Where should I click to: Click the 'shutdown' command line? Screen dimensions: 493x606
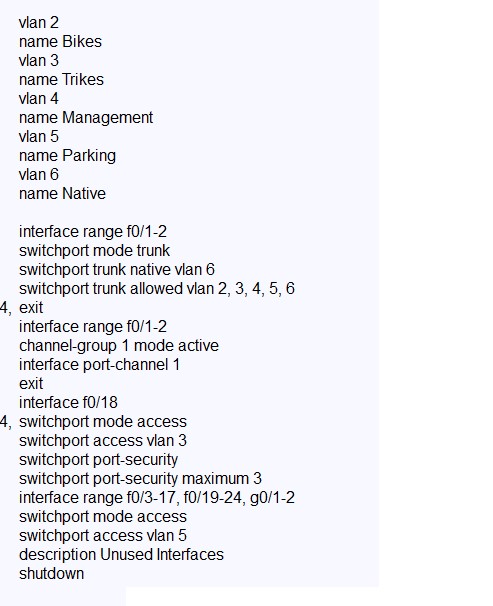(x=51, y=574)
